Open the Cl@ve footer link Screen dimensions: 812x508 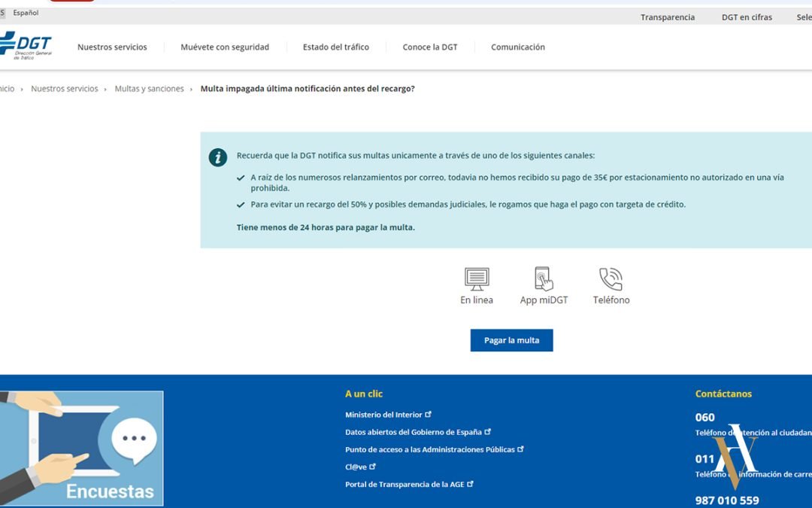click(x=356, y=467)
